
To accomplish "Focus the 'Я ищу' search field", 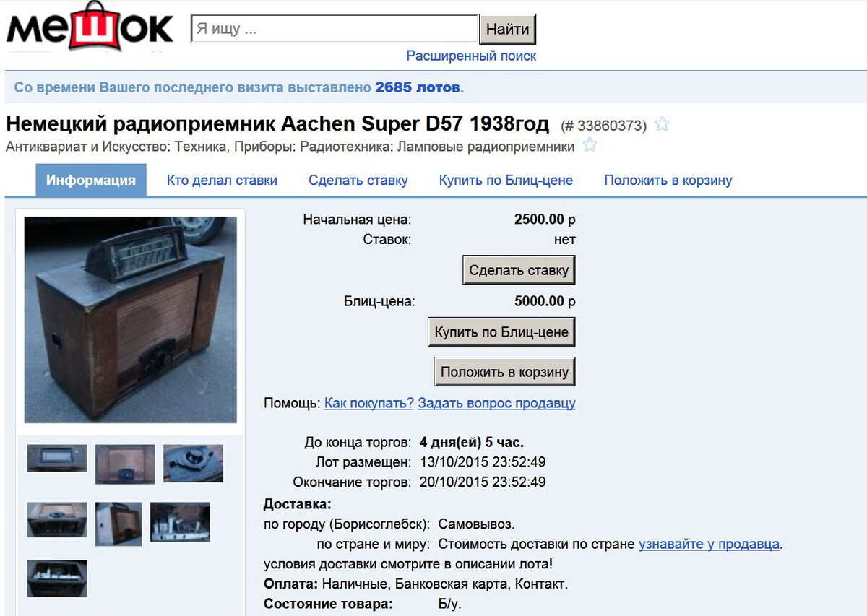I will (x=335, y=30).
